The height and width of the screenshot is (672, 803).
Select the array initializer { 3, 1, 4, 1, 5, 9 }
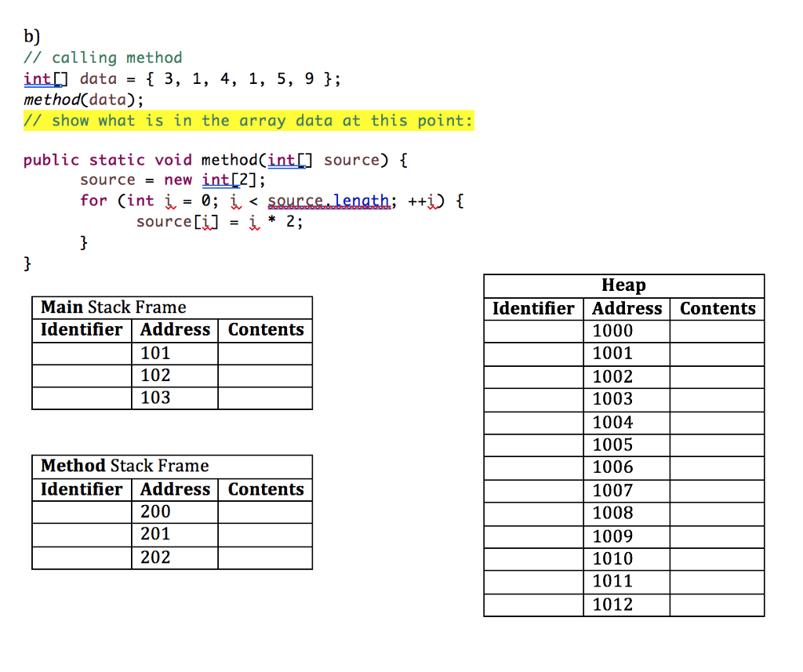click(x=235, y=78)
